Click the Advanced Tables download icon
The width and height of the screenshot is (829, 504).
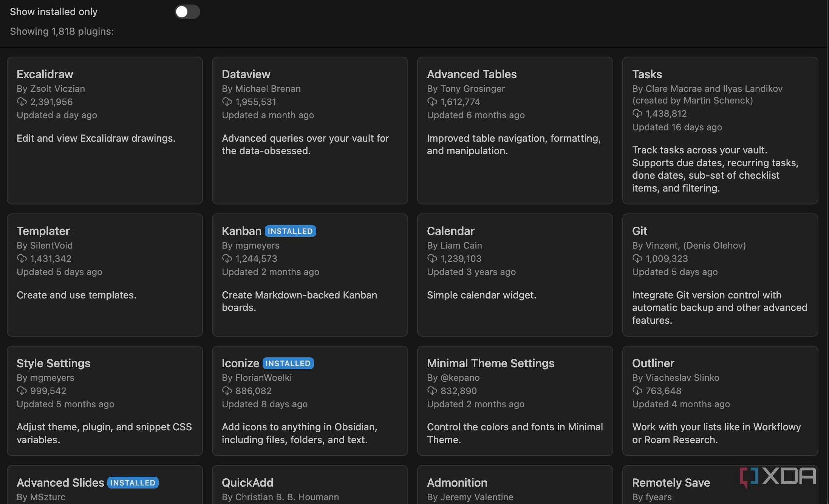pos(432,102)
